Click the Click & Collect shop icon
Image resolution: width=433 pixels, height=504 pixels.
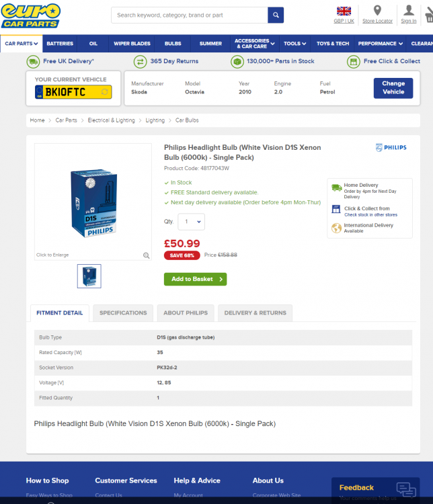(x=336, y=209)
